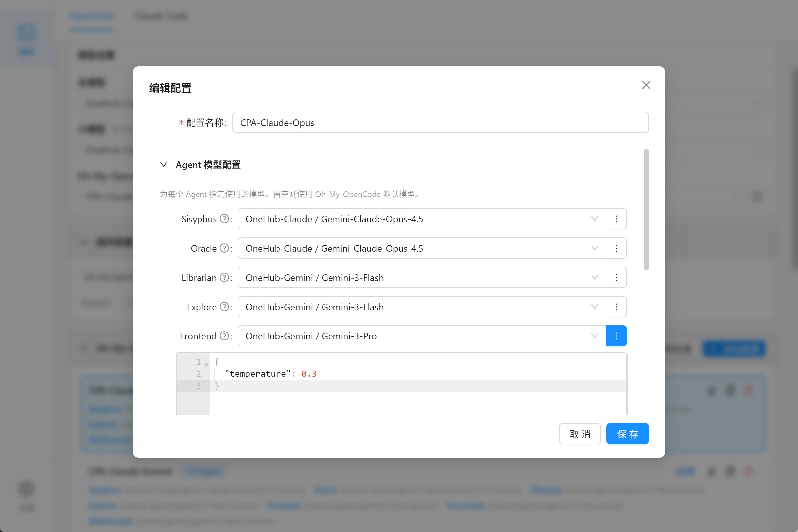The height and width of the screenshot is (532, 798).
Task: Open the Sisyphus model dropdown
Action: [x=422, y=219]
